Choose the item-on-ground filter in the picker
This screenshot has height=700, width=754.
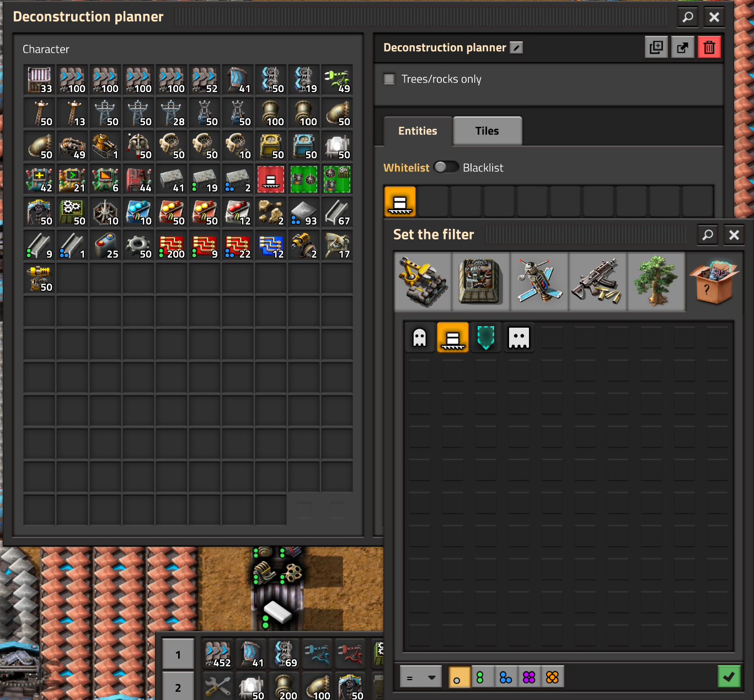[x=453, y=337]
